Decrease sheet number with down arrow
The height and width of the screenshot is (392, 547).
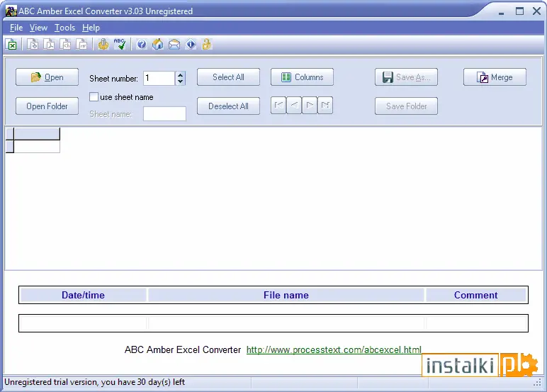click(180, 82)
